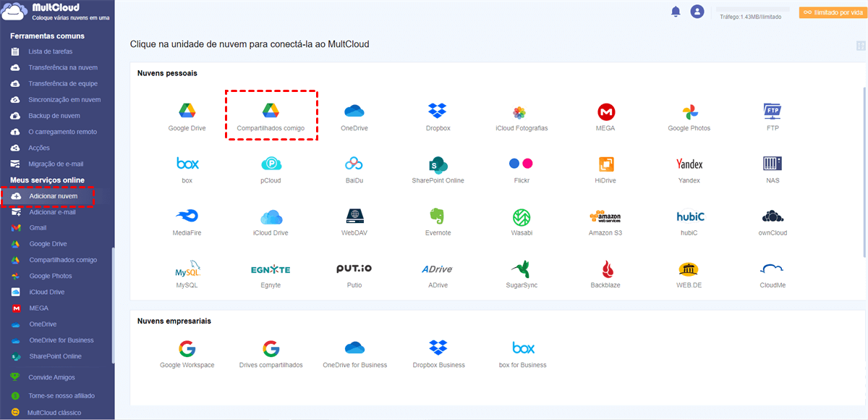This screenshot has height=420, width=868.
Task: Click Torne-se nosso afiliado link
Action: point(61,396)
